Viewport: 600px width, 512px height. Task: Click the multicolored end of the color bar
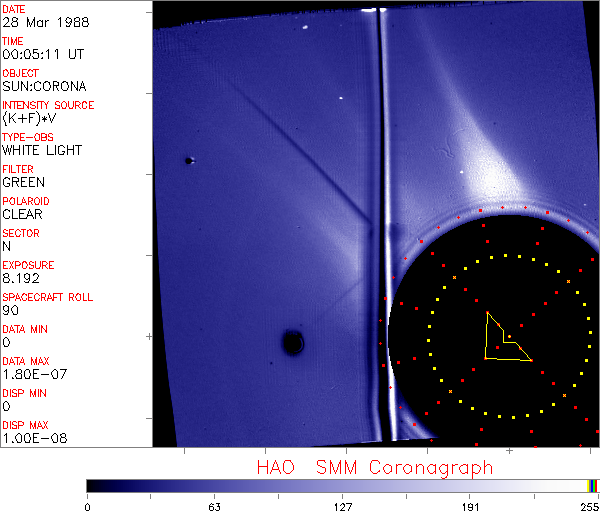(593, 485)
